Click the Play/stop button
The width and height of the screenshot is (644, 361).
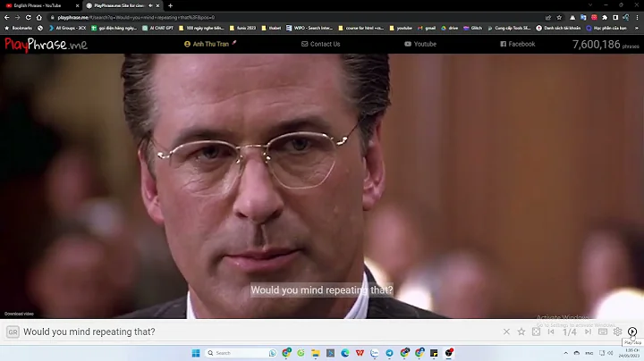[632, 332]
